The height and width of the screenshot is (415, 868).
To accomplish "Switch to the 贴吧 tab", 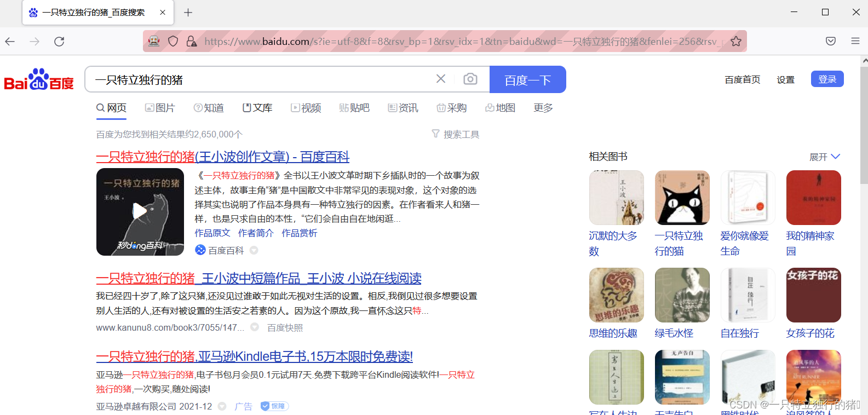I will pos(354,108).
